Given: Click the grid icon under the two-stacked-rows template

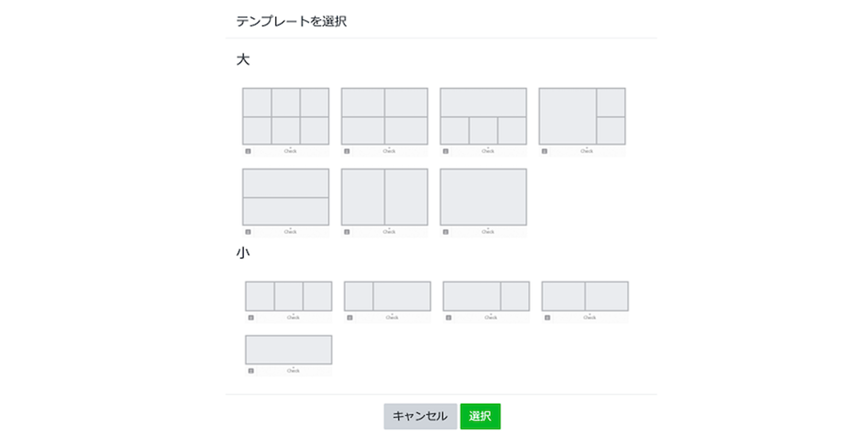Looking at the screenshot, I should pos(248,231).
